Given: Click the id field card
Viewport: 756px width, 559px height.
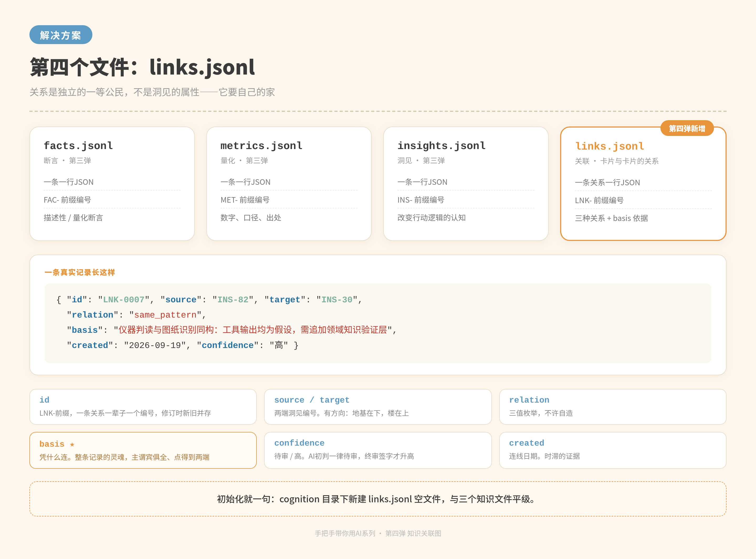Looking at the screenshot, I should pos(143,407).
